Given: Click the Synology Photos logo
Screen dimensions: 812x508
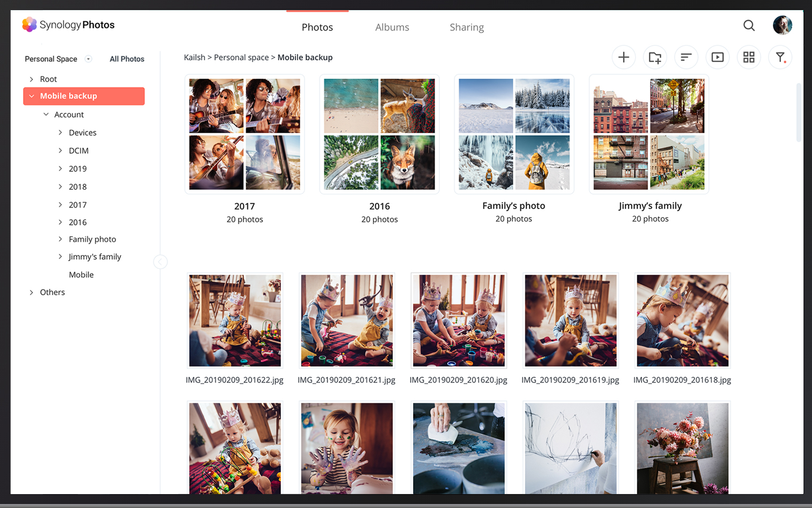Looking at the screenshot, I should tap(68, 25).
